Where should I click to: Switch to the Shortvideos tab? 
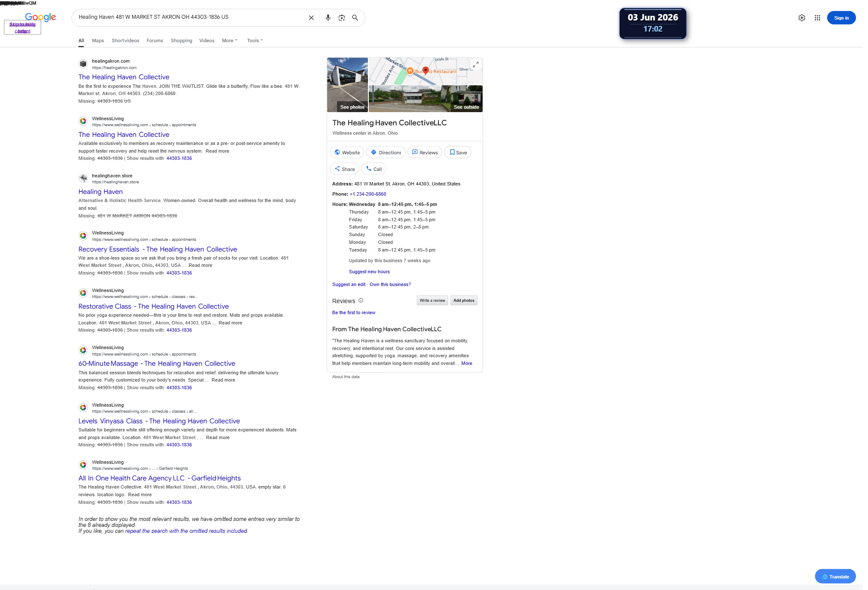click(x=125, y=40)
